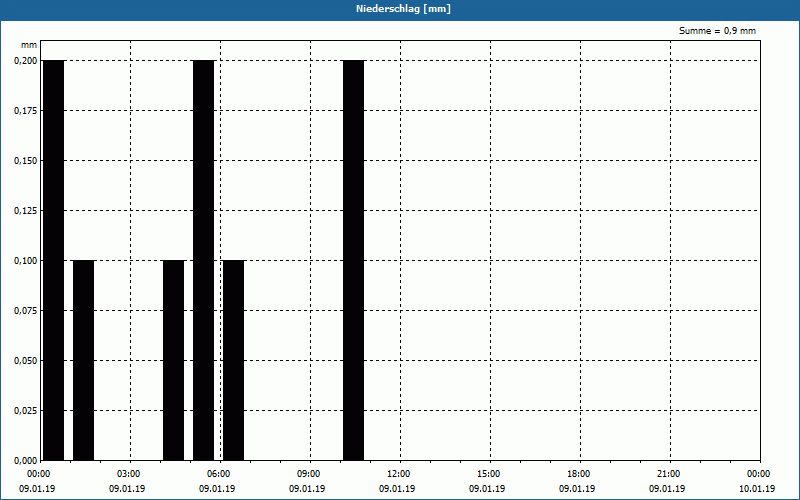
Task: Click the 0,025 y-axis label
Action: click(26, 411)
